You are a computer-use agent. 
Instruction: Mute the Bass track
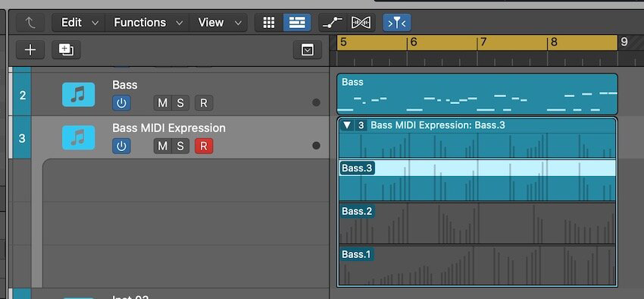pyautogui.click(x=163, y=102)
